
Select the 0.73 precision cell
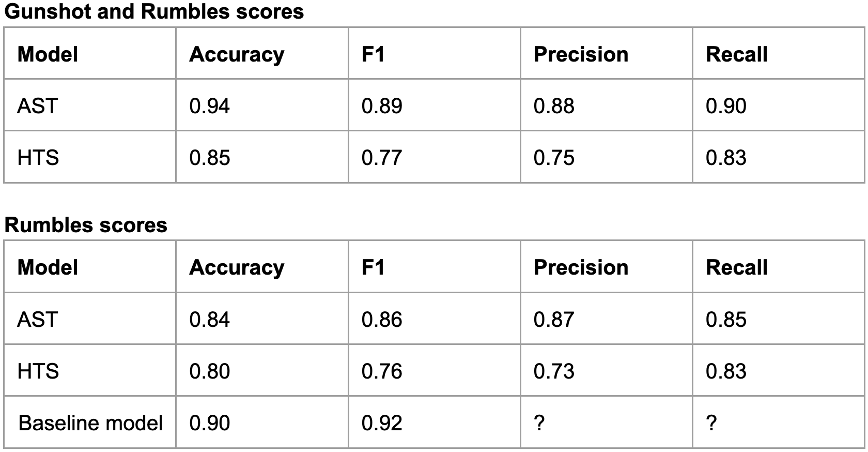tap(554, 371)
